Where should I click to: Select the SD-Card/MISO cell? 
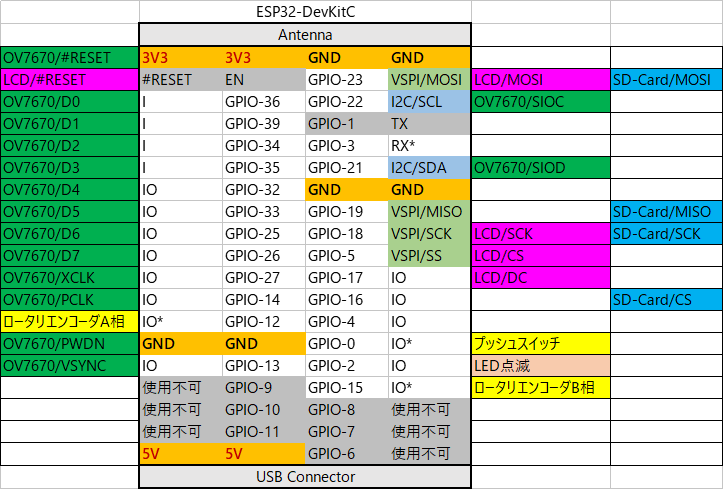tap(667, 212)
